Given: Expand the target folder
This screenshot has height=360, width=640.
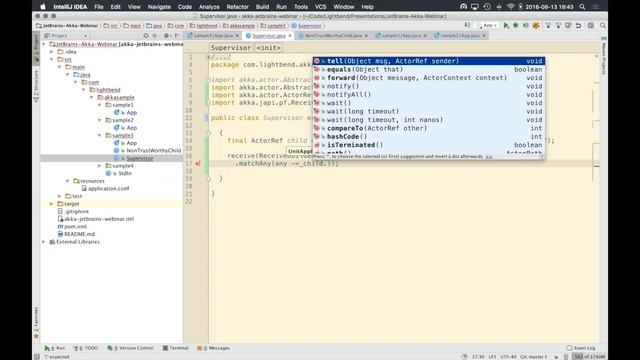Looking at the screenshot, I should pyautogui.click(x=52, y=204).
